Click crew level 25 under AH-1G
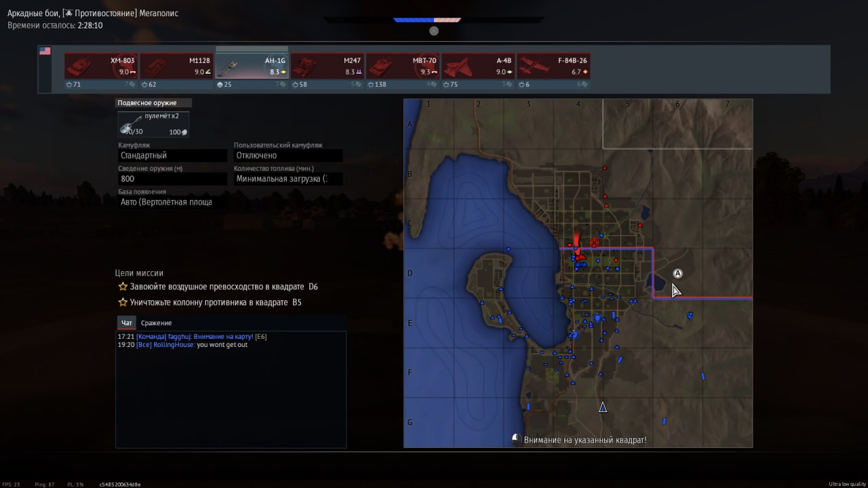Viewport: 868px width, 488px height. [x=224, y=85]
